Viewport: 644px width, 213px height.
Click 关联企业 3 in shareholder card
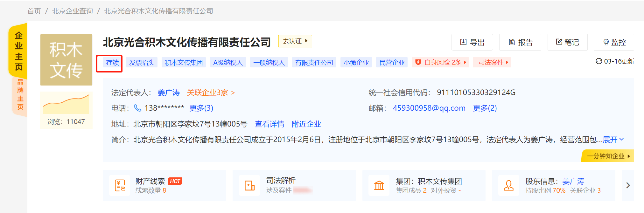(x=585, y=190)
